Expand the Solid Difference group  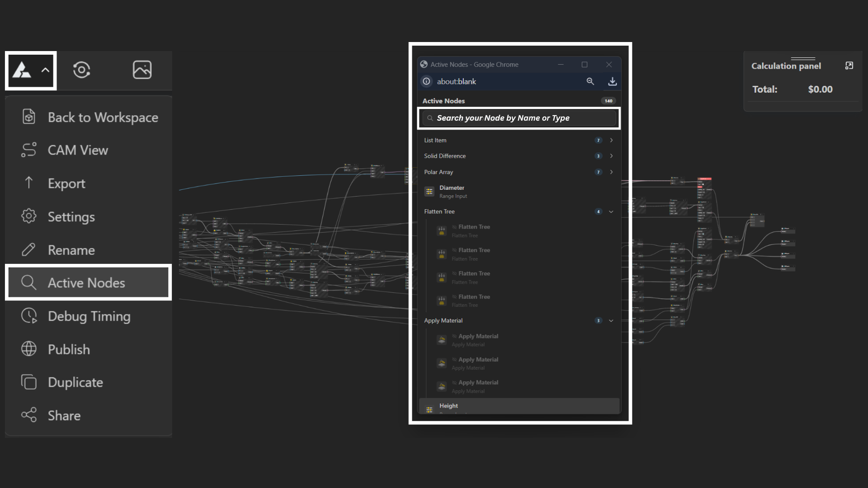pos(611,156)
